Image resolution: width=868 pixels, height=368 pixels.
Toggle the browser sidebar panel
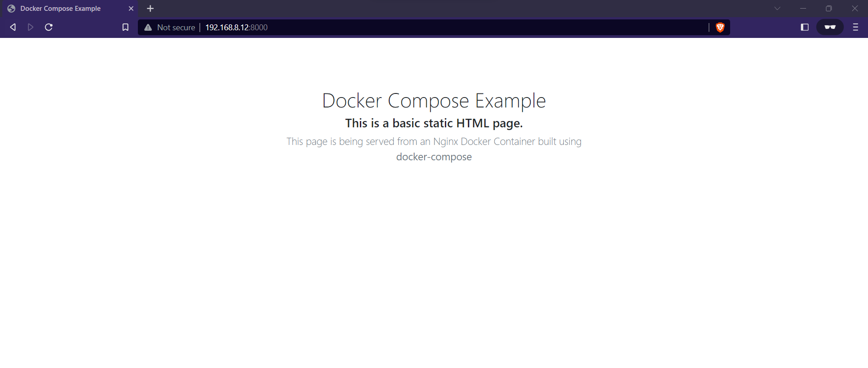point(805,27)
